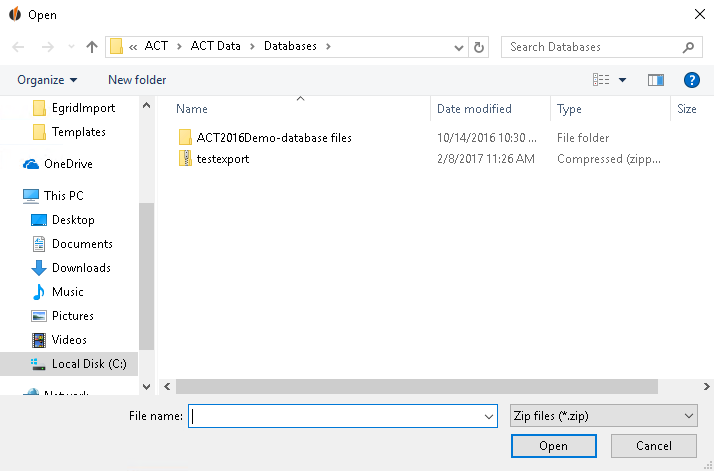Click the Databases breadcrumb segment

point(290,46)
